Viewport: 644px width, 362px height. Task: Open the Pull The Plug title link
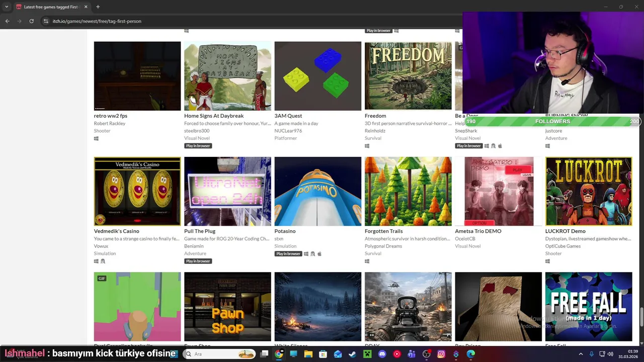click(x=200, y=231)
